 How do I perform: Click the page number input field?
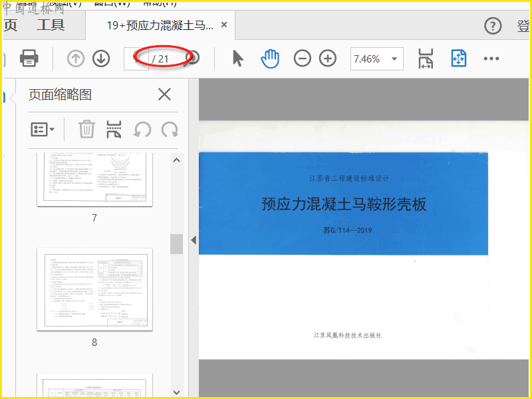coord(136,59)
